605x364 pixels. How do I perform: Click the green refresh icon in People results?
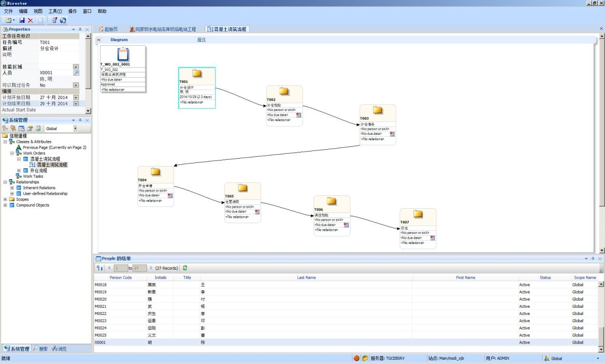(185, 268)
